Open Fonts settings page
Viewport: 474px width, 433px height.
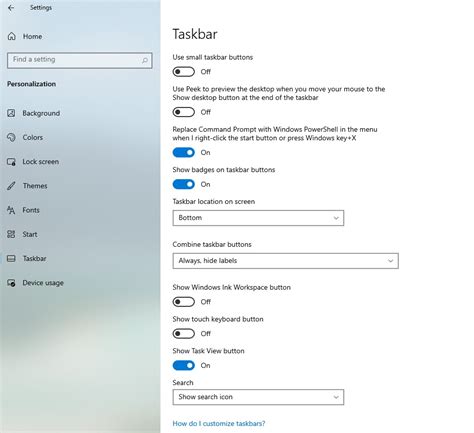[31, 210]
